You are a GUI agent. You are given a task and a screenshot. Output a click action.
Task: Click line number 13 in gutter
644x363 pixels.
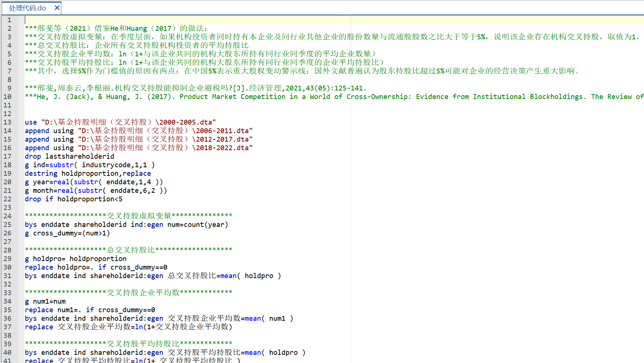[8, 122]
